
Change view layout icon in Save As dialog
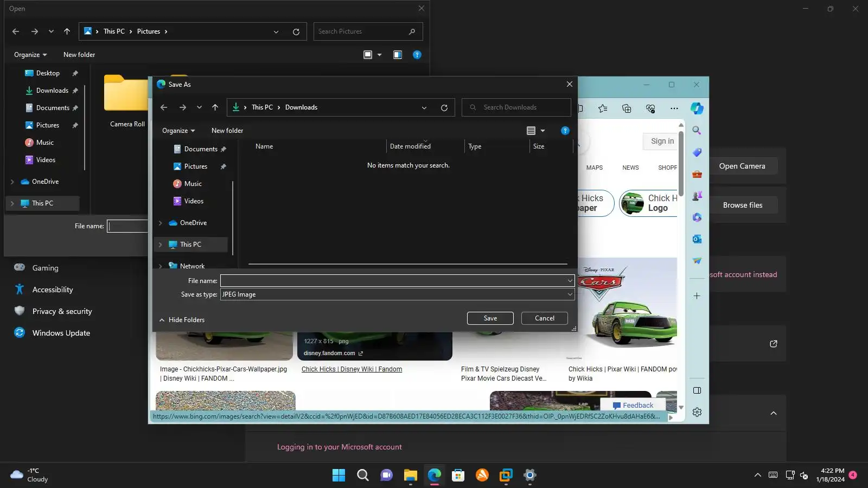[531, 131]
